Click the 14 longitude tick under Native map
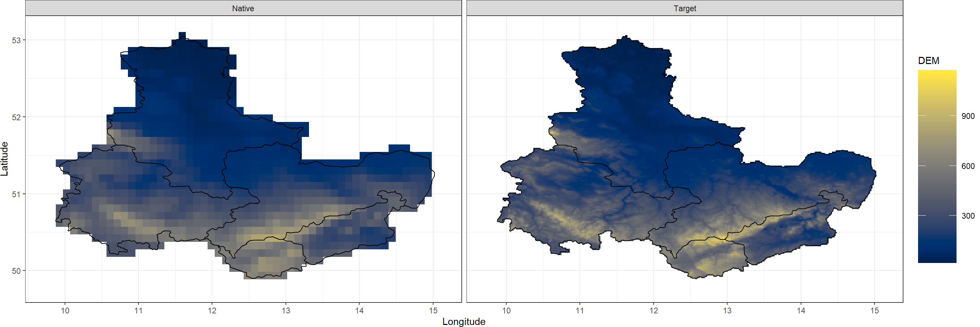This screenshot has width=980, height=327. click(x=360, y=311)
